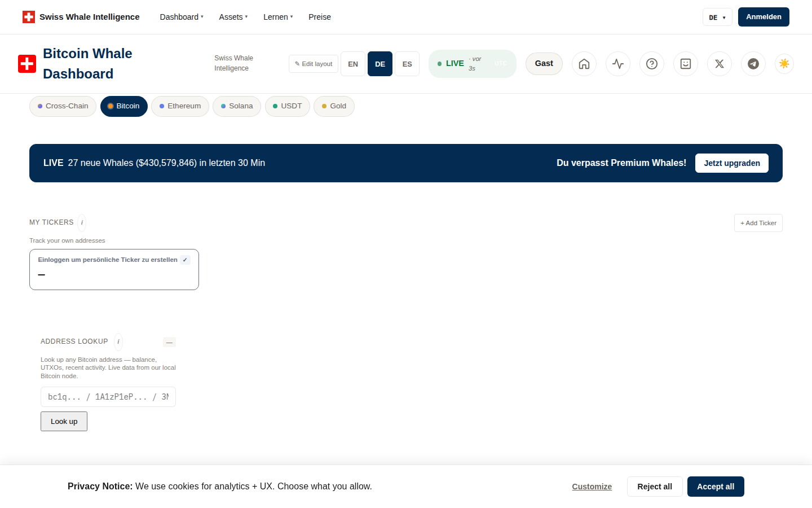Viewport: 812px width, 508px height.
Task: Select the DE language toggle in header
Action: point(380,64)
